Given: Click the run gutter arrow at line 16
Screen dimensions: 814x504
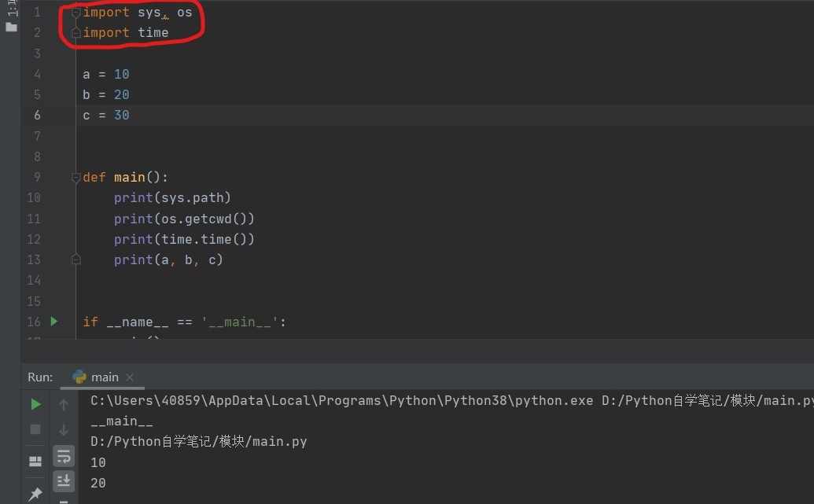Looking at the screenshot, I should 54,322.
